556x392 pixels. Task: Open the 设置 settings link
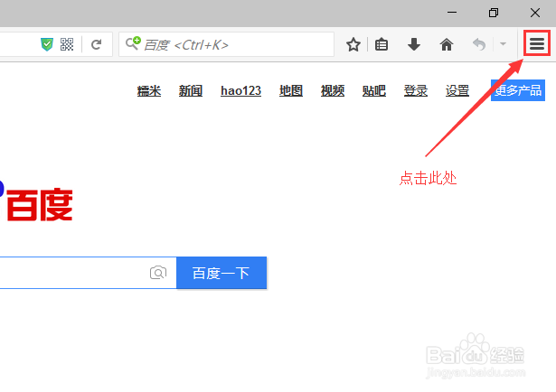[457, 90]
